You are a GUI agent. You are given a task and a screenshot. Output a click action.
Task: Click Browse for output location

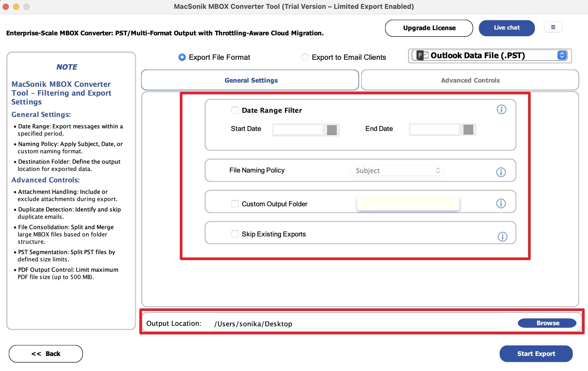[x=547, y=323]
